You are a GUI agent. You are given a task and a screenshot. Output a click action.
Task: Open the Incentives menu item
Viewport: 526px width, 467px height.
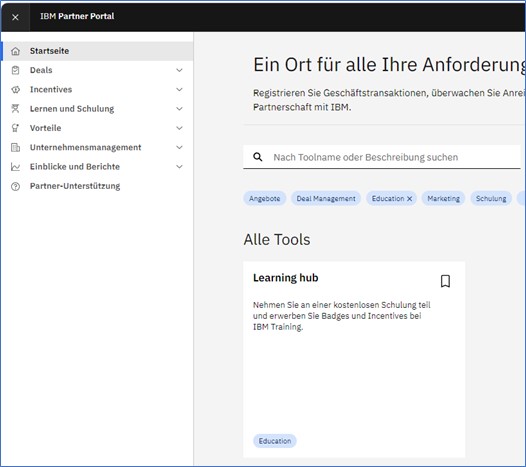97,90
